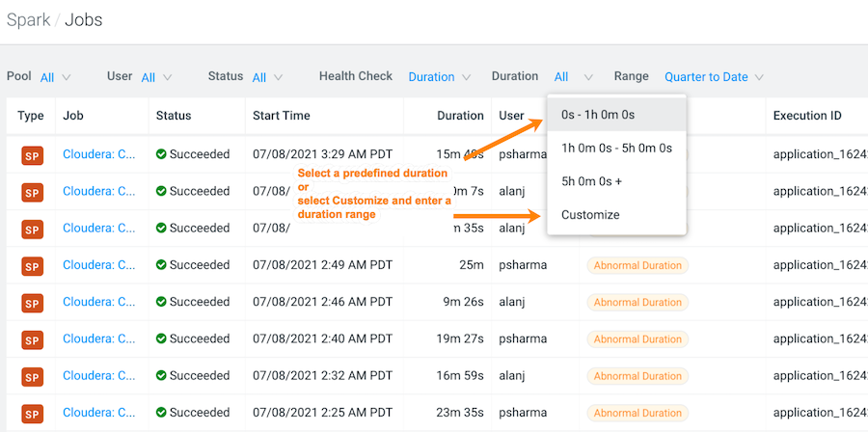The height and width of the screenshot is (432, 868).
Task: Open the Range Quarter to Date dropdown
Action: (x=714, y=77)
